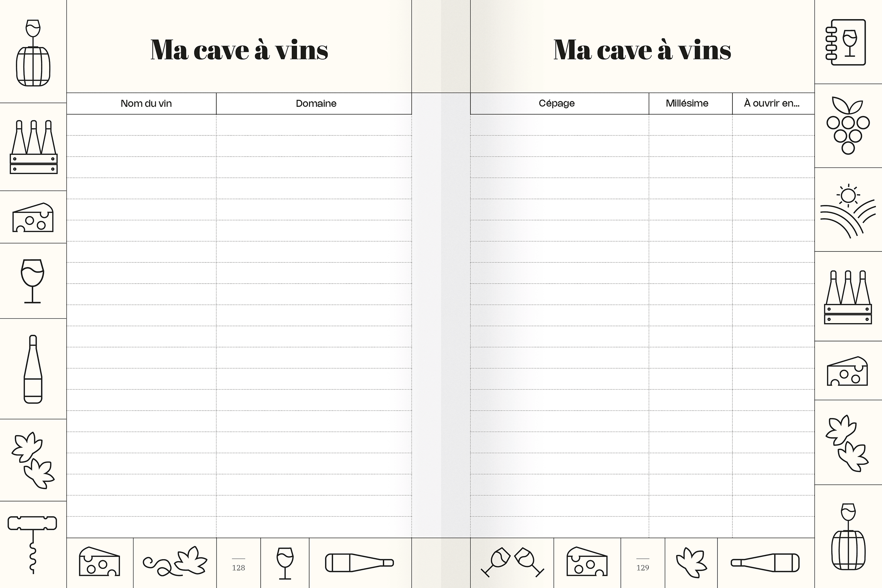Click the small wine glass beside page number 128

click(x=285, y=563)
